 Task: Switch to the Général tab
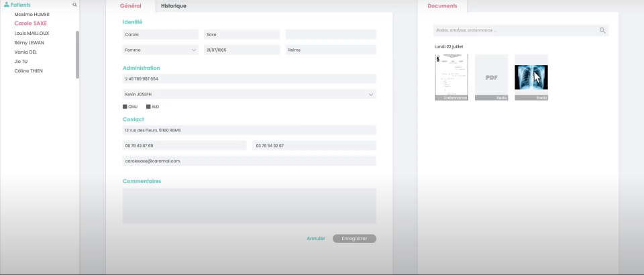(131, 6)
